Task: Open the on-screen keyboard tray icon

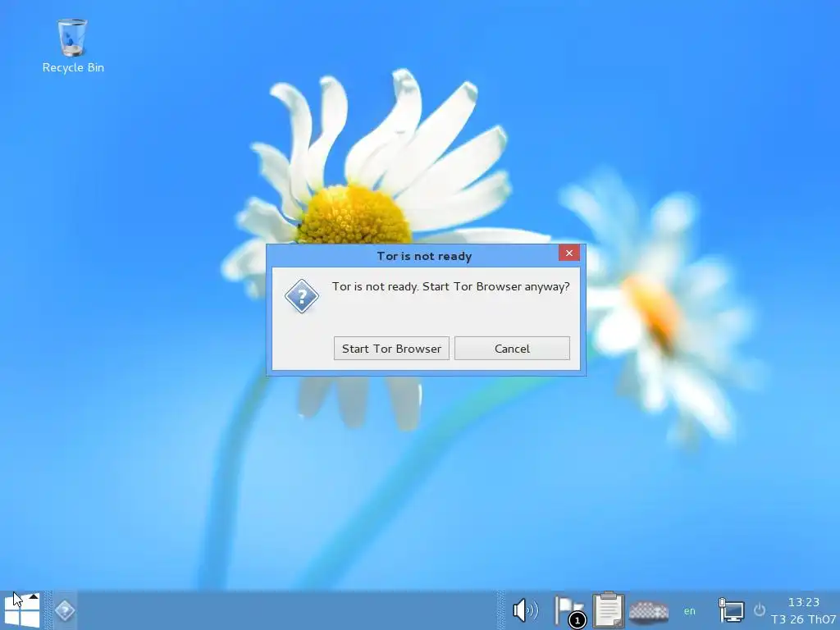Action: 649,610
